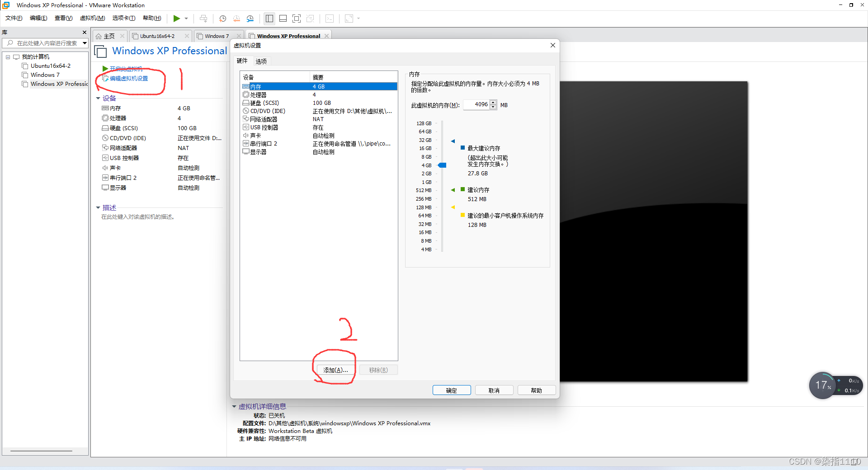Open the stretch display dropdown arrow
868x470 pixels.
[x=359, y=19]
